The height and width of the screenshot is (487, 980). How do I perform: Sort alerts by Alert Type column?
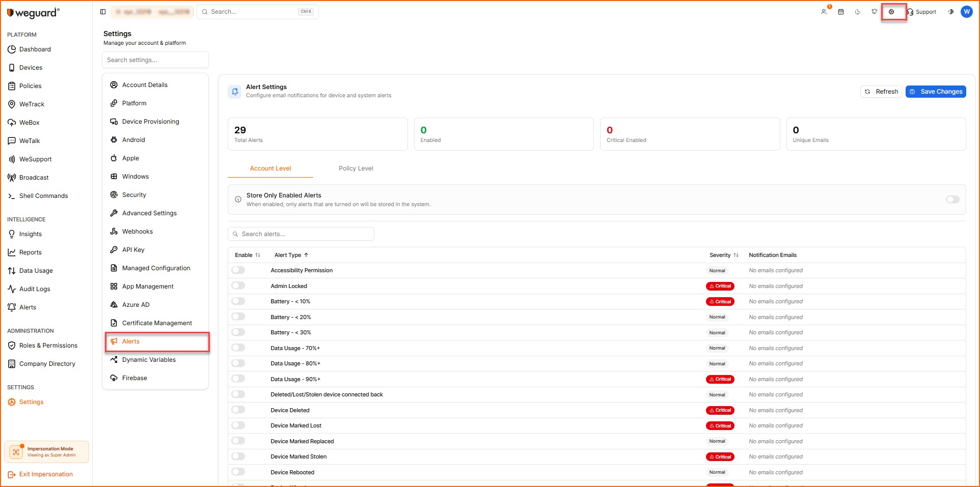click(291, 255)
